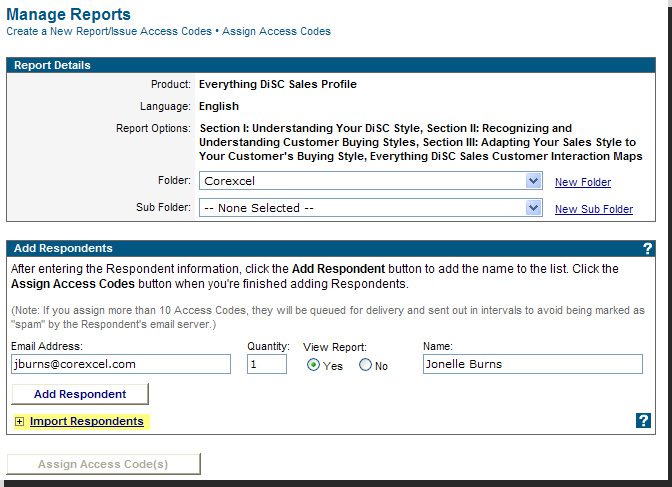This screenshot has width=672, height=487.
Task: Click the Assign Access Code(s) button
Action: point(103,464)
